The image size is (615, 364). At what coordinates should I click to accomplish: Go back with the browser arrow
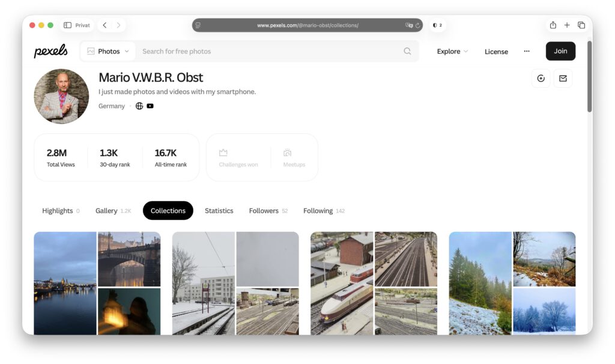(105, 25)
